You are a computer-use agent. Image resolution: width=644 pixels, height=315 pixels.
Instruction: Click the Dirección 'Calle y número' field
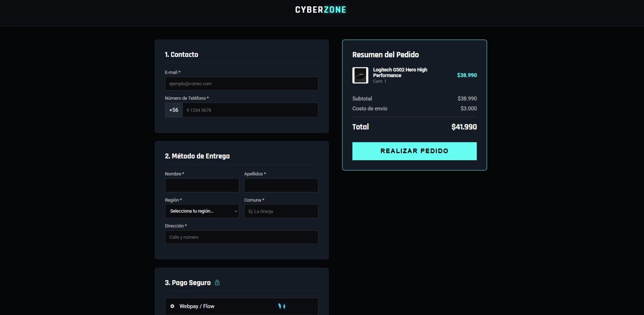tap(241, 237)
